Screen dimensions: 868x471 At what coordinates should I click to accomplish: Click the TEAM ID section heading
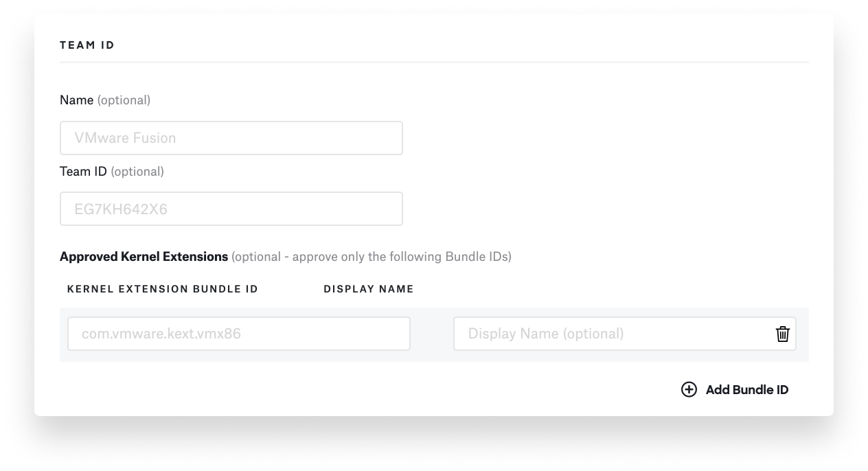click(87, 45)
